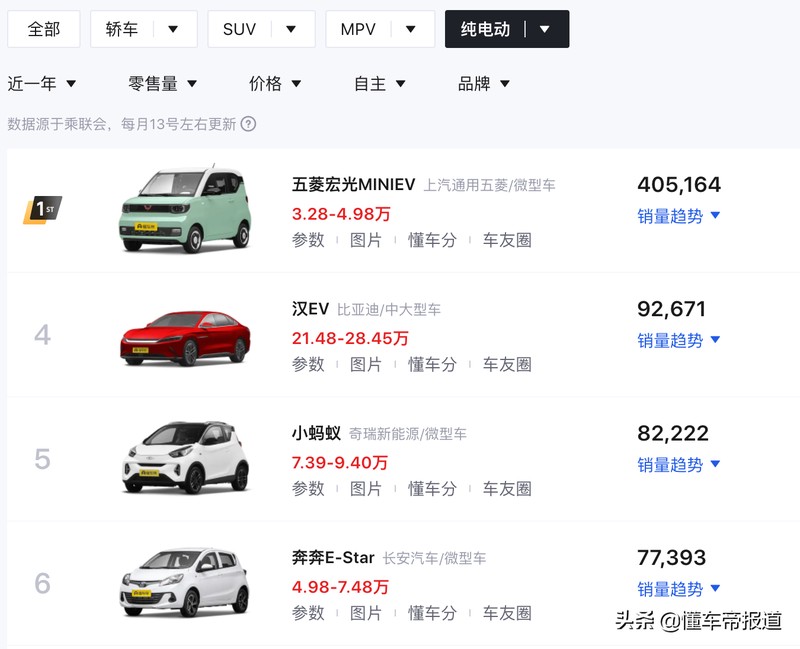Expand the 零售量 sales type filter
The height and width of the screenshot is (649, 800).
coord(162,83)
